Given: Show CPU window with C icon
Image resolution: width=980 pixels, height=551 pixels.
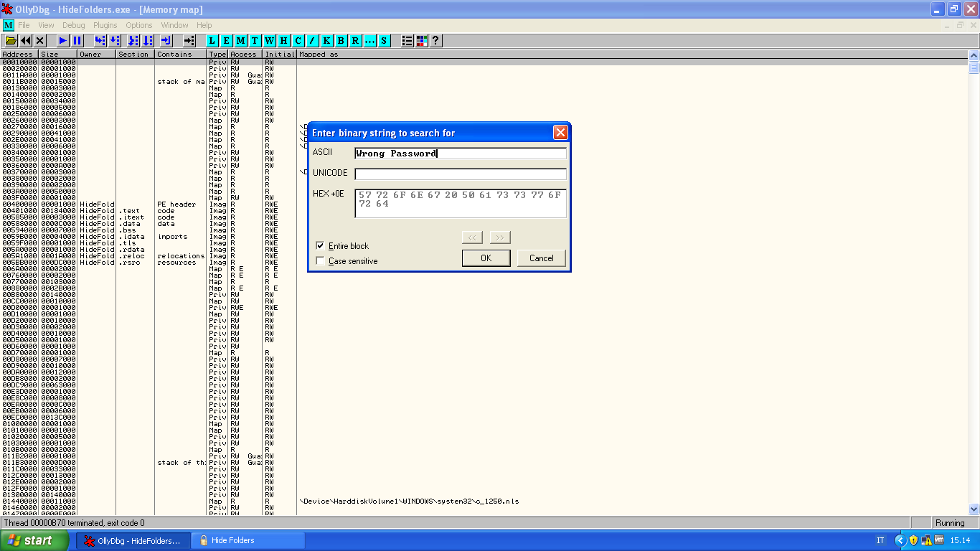Looking at the screenshot, I should tap(298, 41).
